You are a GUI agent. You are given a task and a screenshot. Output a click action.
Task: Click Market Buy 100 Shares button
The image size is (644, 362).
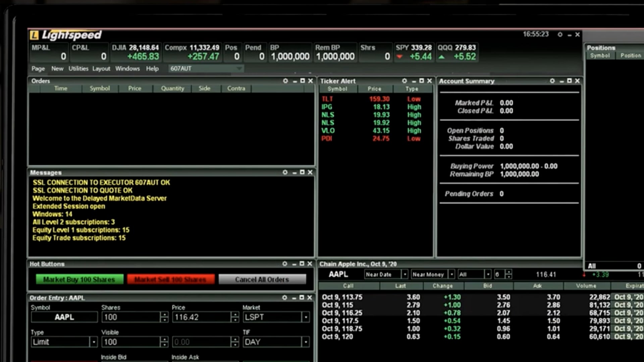79,279
